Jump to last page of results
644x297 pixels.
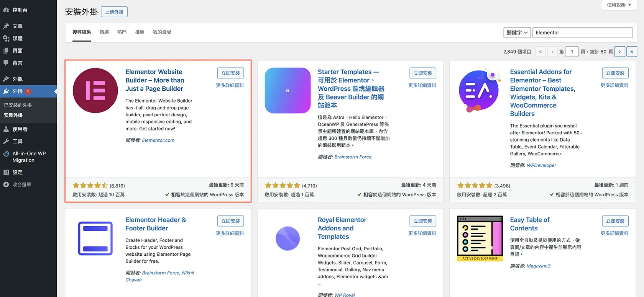pos(632,52)
